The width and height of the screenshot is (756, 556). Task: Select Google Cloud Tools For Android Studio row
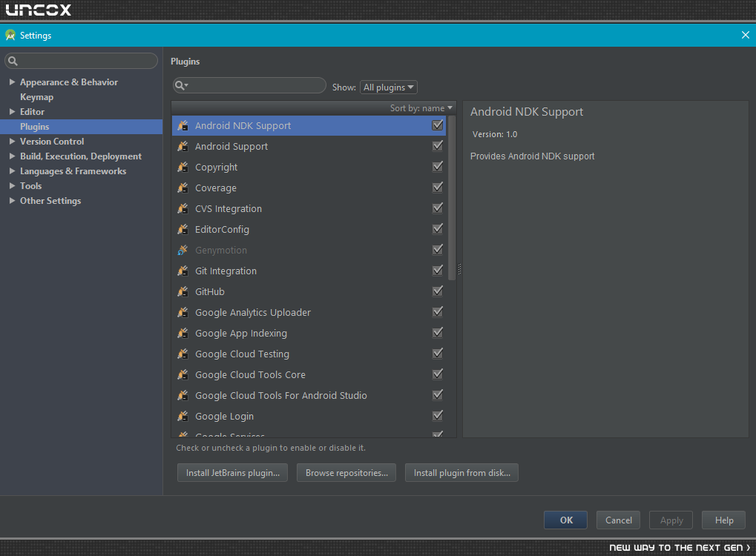[x=309, y=395]
